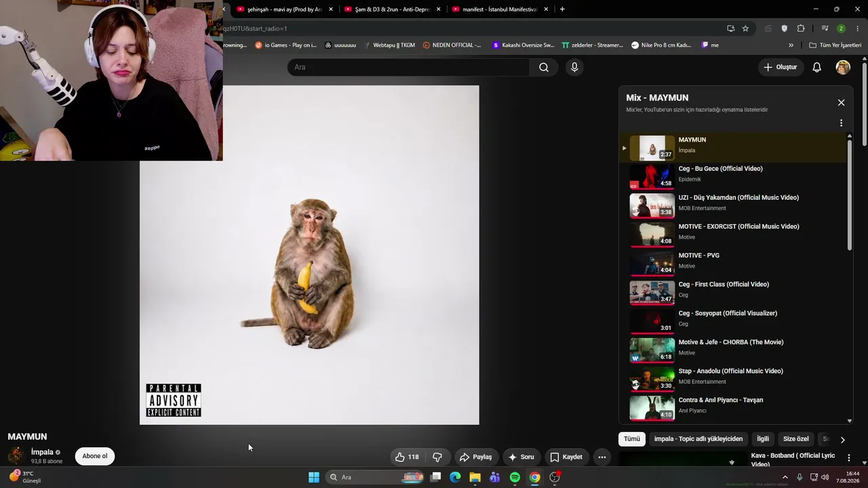Open File Explorer from the taskbar
The width and height of the screenshot is (868, 488).
475,477
